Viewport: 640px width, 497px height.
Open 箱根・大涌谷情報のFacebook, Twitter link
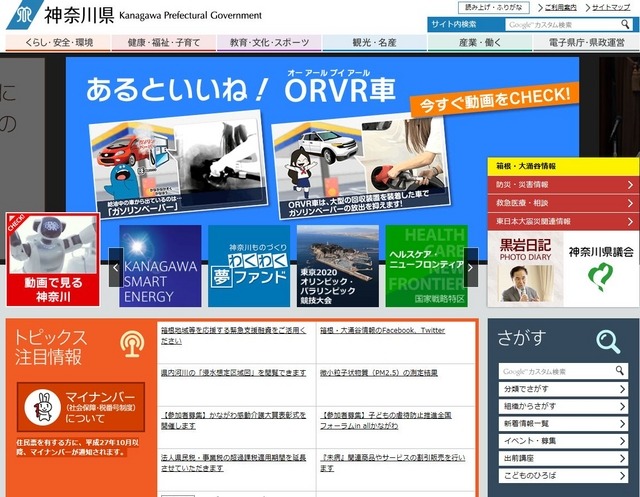click(x=382, y=331)
